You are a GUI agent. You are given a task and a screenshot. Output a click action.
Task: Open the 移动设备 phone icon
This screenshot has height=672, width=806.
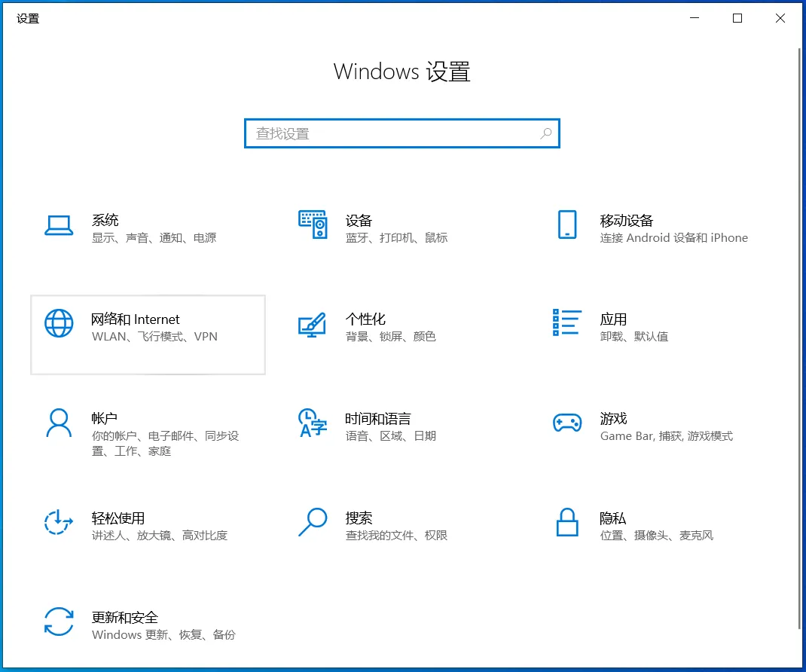pyautogui.click(x=567, y=225)
